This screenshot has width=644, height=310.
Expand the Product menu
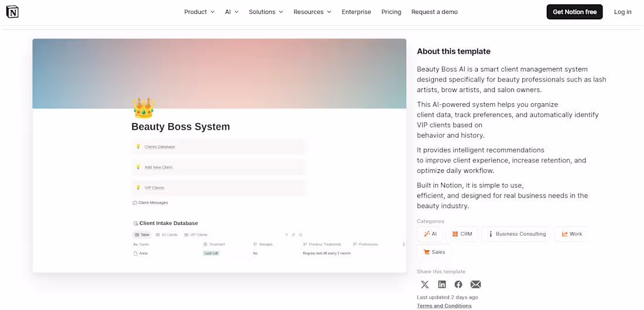pyautogui.click(x=199, y=12)
